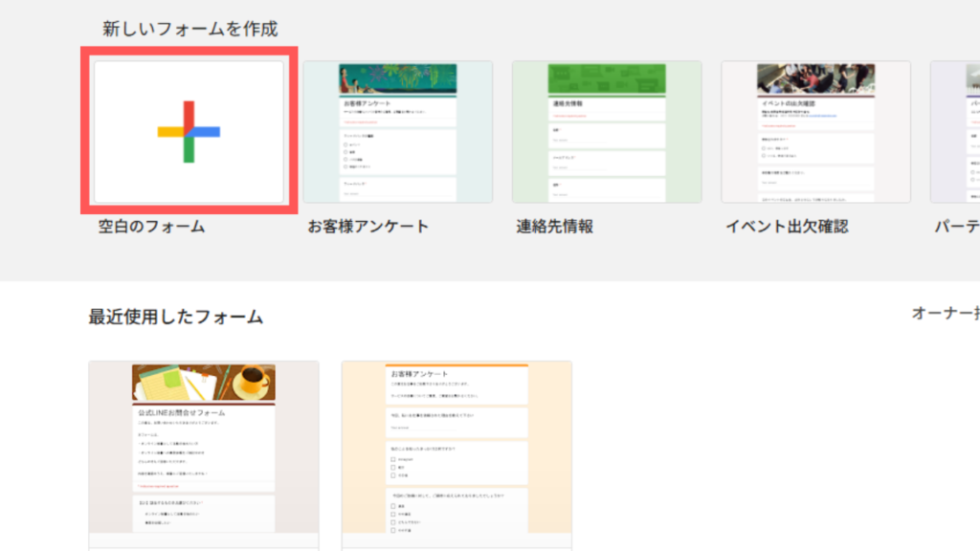Image resolution: width=980 pixels, height=551 pixels.
Task: Open the partially visible party template thumbnail
Action: pyautogui.click(x=955, y=134)
